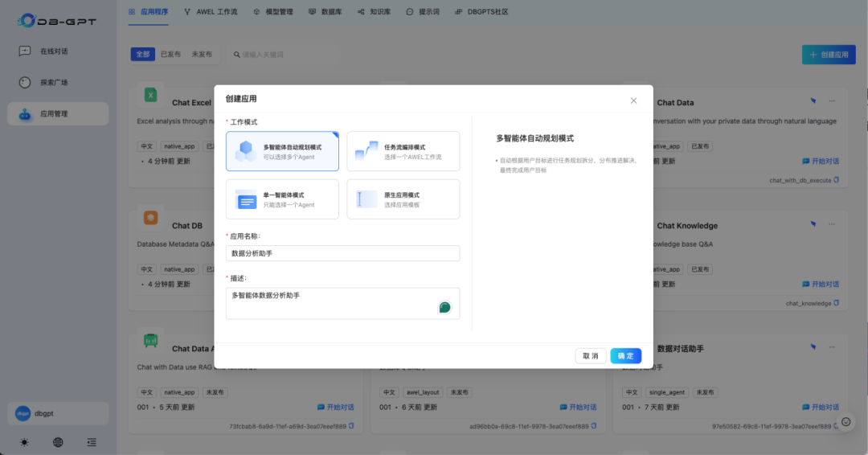
Task: Click the Chat DB app icon
Action: [x=150, y=218]
